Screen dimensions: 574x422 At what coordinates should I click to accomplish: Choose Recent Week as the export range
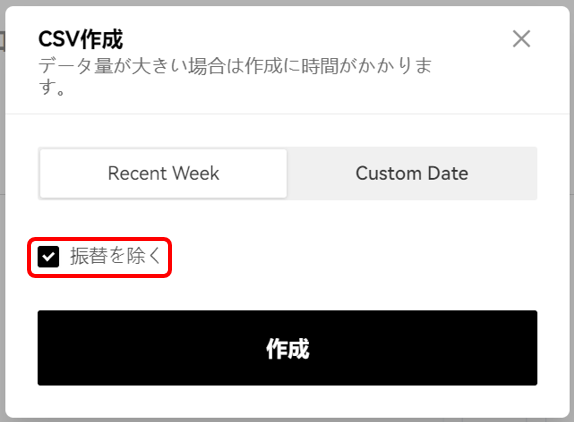tap(163, 173)
